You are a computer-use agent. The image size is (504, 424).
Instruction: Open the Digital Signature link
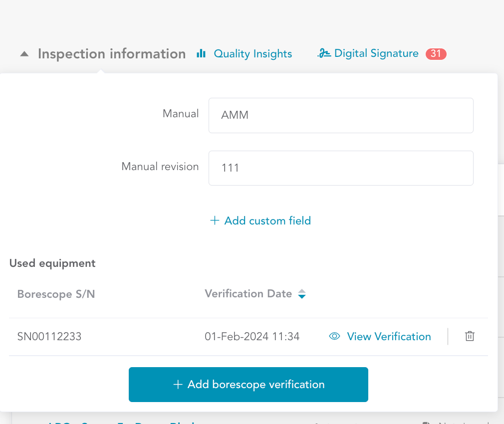coord(376,53)
